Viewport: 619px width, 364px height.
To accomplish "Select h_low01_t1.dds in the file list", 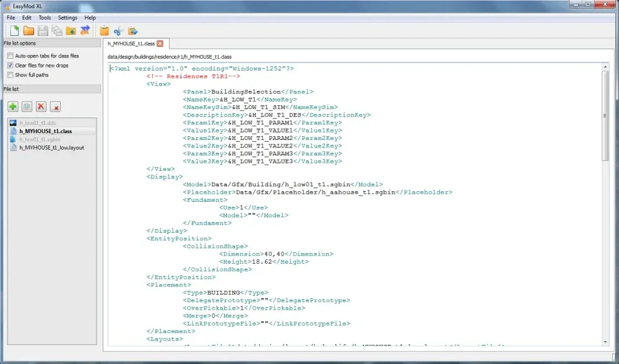I will coord(37,124).
